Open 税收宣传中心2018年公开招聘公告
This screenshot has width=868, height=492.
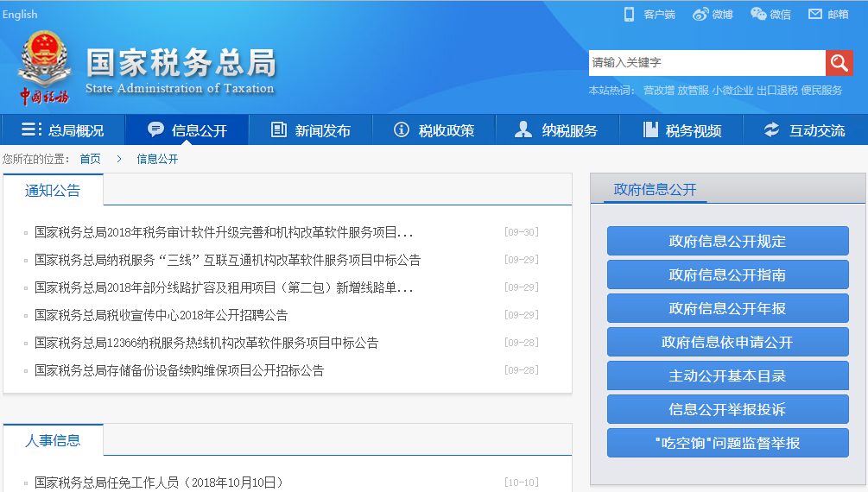tap(162, 315)
